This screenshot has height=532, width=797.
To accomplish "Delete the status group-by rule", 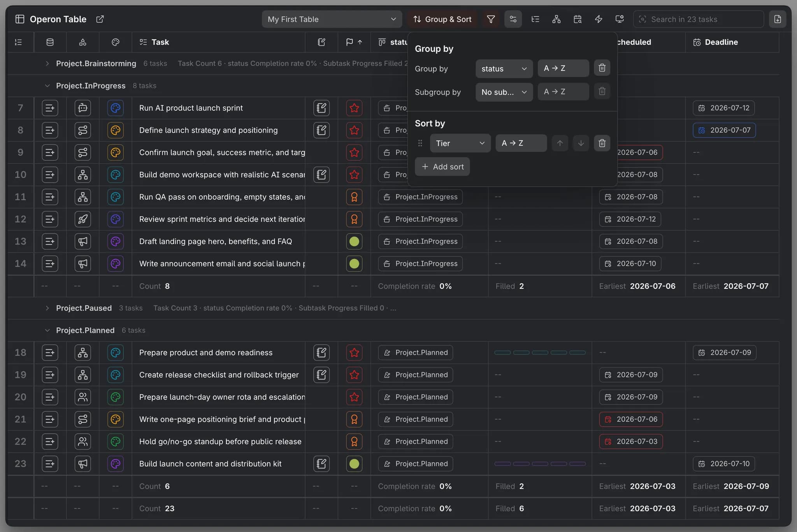I will [x=602, y=68].
